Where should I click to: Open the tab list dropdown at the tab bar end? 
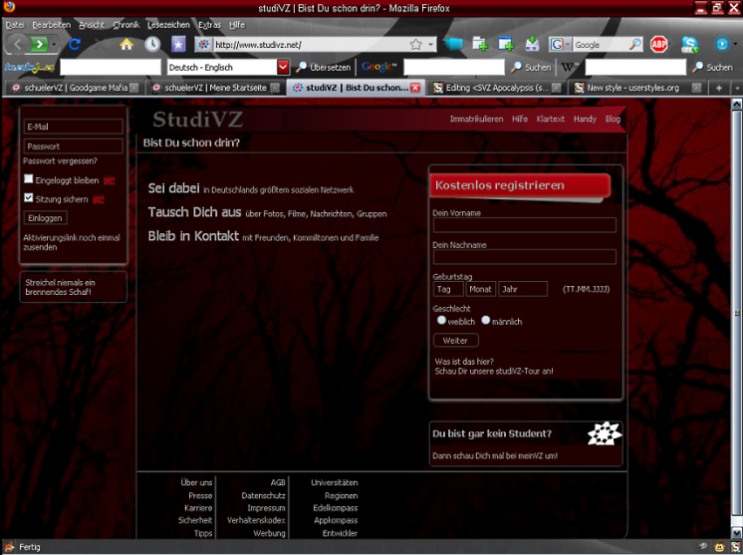point(736,88)
